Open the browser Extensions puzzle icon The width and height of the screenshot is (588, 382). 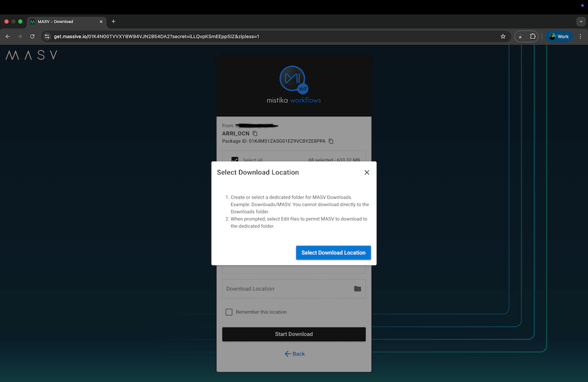(x=533, y=36)
